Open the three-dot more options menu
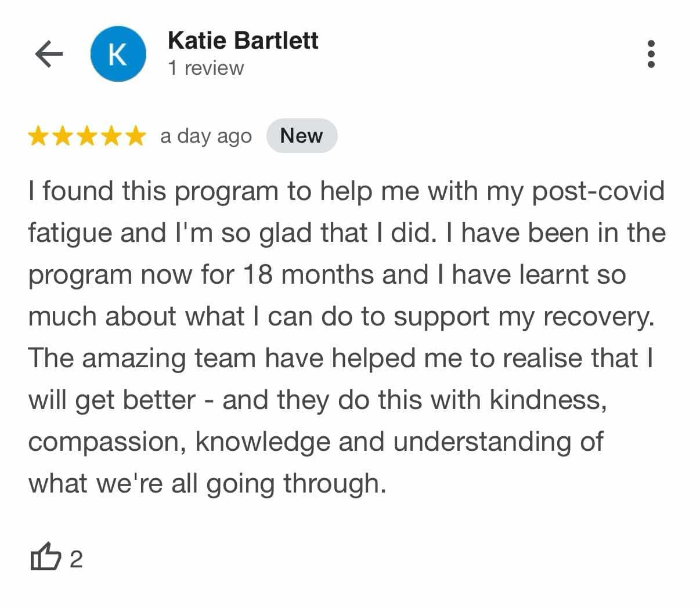The image size is (700, 608). [651, 54]
